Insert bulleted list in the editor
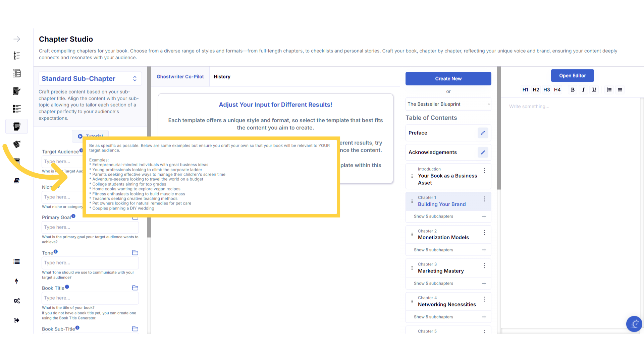The width and height of the screenshot is (644, 362). pos(620,90)
